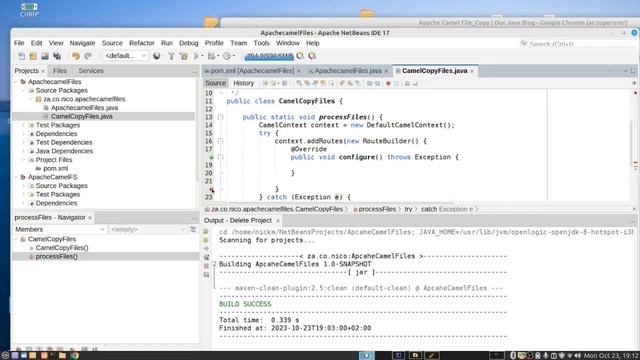Collapse the ApachecamelFiles project node

point(16,82)
